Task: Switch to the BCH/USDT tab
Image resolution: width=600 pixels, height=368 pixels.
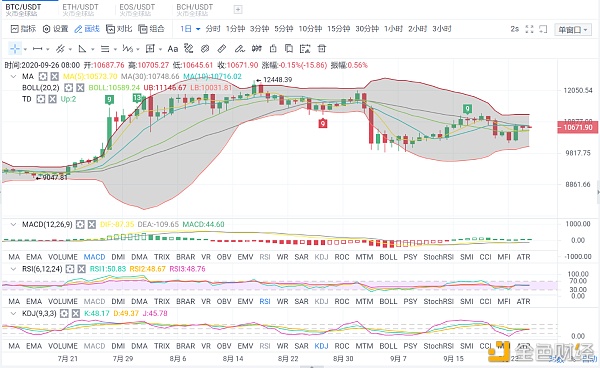Action: coord(194,10)
